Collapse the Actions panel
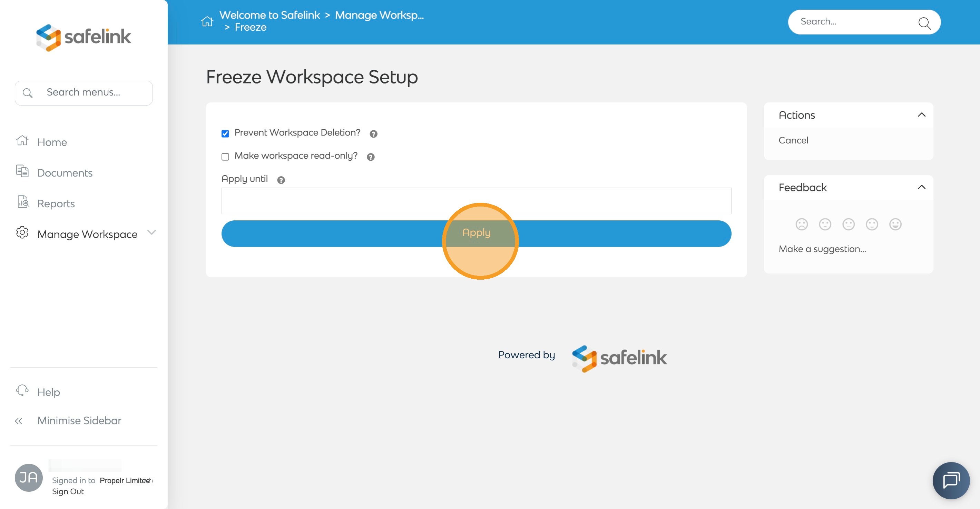 tap(921, 115)
